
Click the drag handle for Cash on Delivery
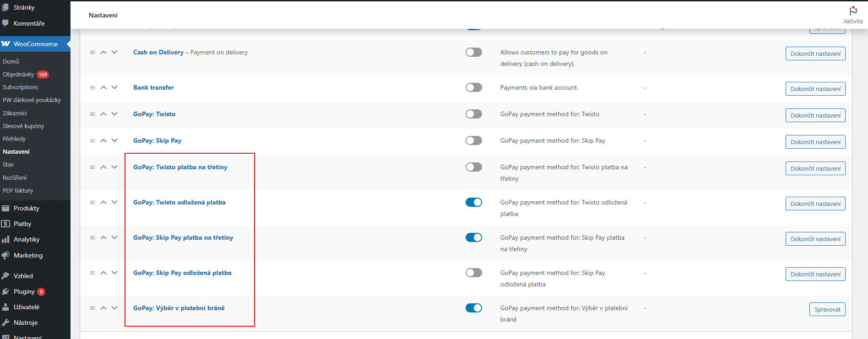[92, 53]
